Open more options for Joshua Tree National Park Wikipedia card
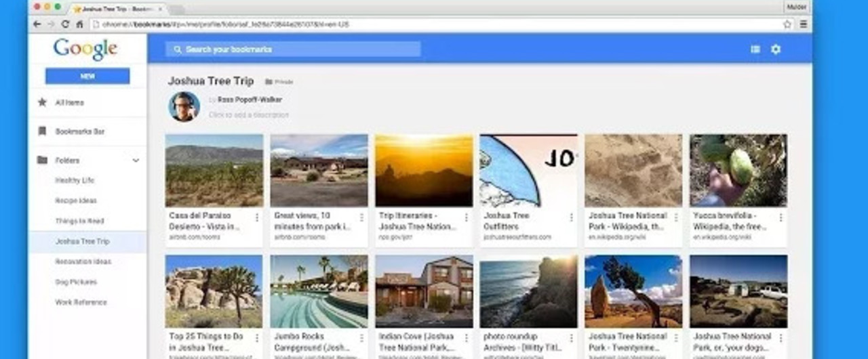 click(x=676, y=217)
